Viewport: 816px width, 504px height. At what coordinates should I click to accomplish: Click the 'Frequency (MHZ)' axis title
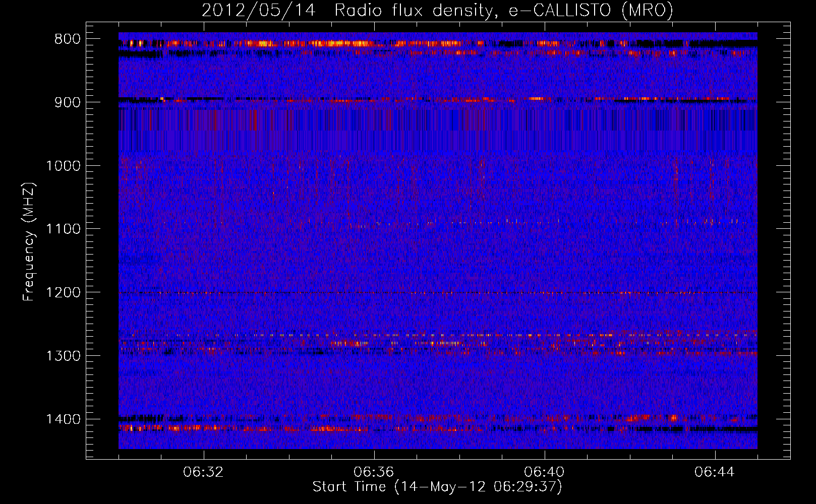point(29,242)
